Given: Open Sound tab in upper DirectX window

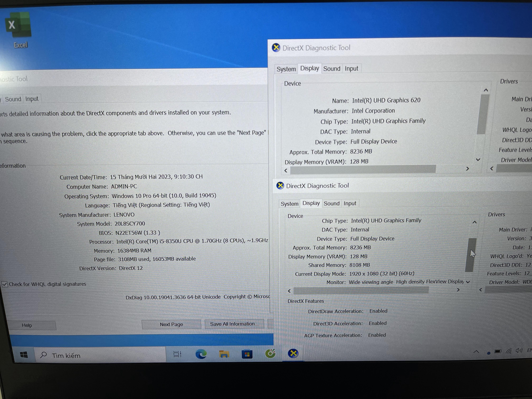Looking at the screenshot, I should coord(332,68).
